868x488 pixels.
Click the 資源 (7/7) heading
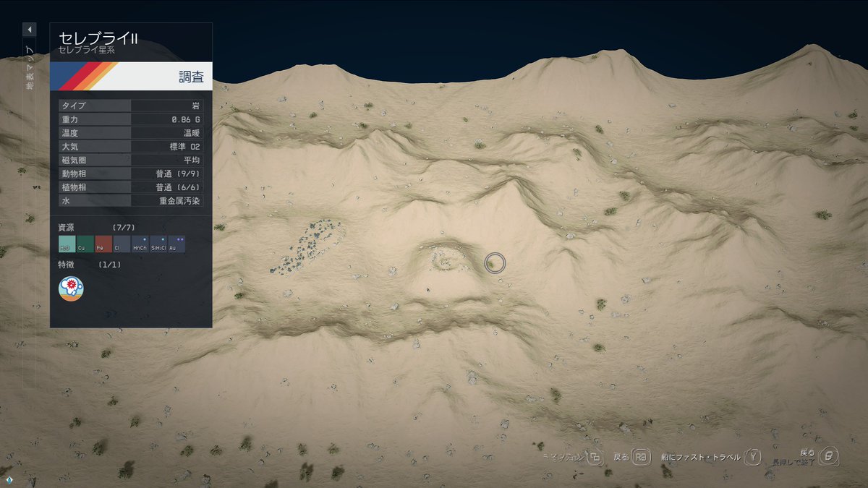(96, 228)
